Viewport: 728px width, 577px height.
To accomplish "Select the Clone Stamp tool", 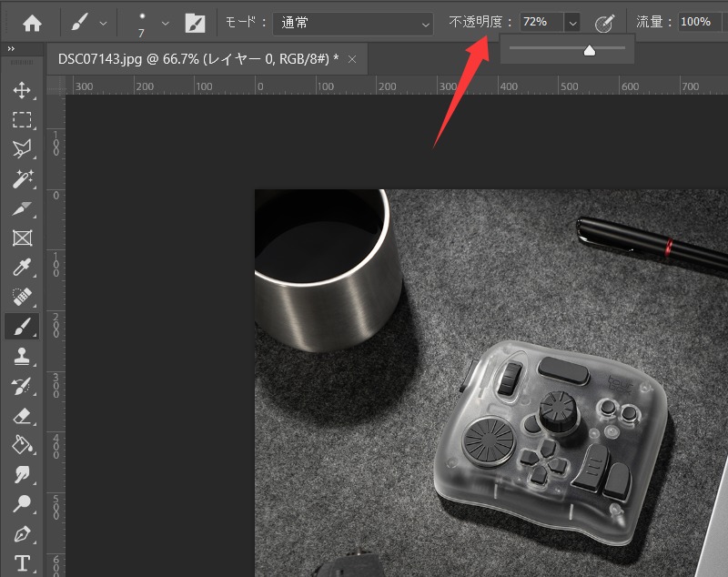I will coord(22,357).
